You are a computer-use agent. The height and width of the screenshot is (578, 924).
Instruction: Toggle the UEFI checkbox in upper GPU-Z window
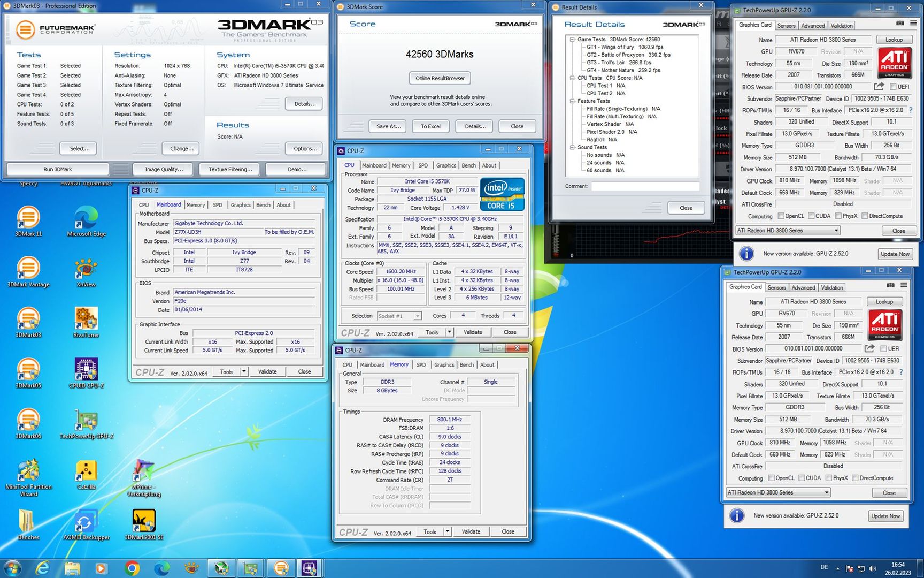(893, 87)
